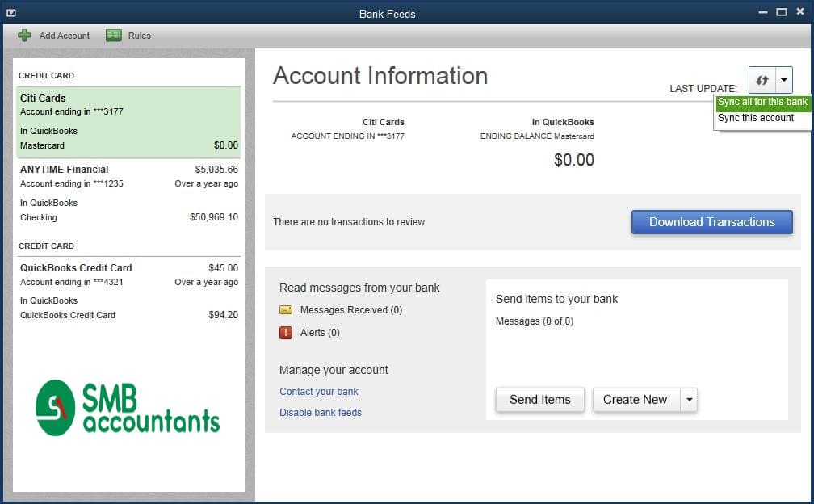
Task: Click the Add Account label
Action: pyautogui.click(x=65, y=36)
